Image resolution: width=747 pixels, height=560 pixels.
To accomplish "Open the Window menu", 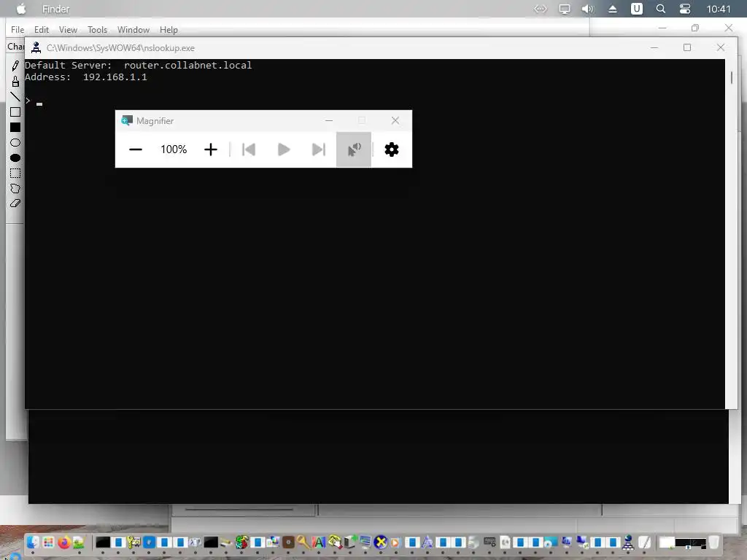I will click(x=133, y=29).
